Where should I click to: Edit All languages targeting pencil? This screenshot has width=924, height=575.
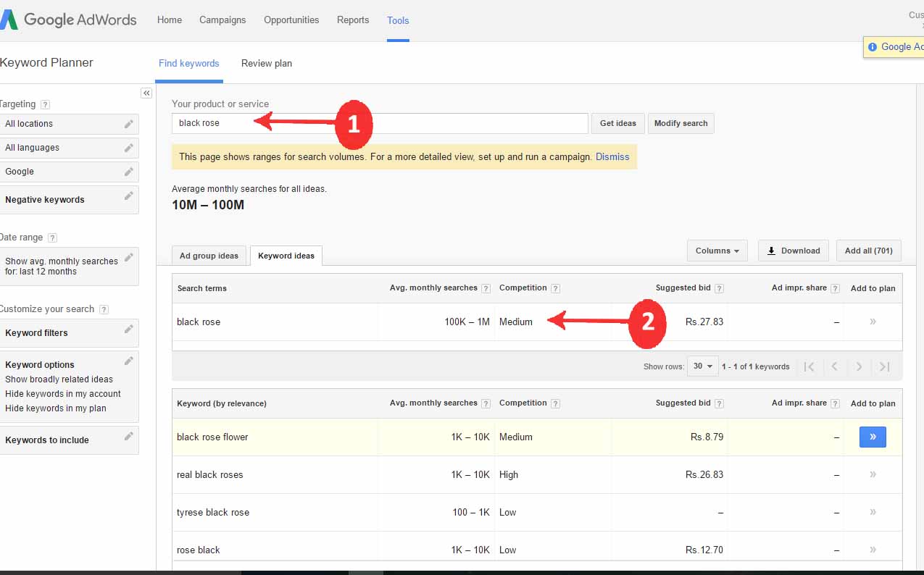tap(128, 148)
